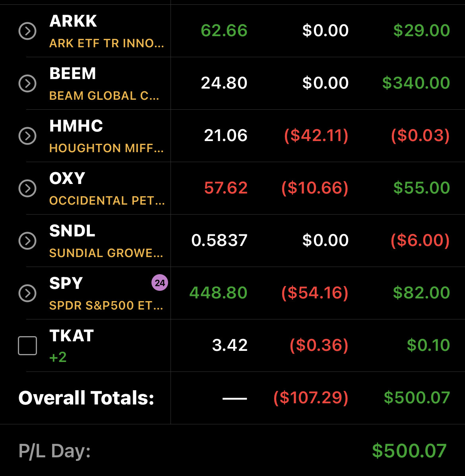This screenshot has height=476, width=465.
Task: Open the HMHC row circled arrow
Action: [x=27, y=136]
